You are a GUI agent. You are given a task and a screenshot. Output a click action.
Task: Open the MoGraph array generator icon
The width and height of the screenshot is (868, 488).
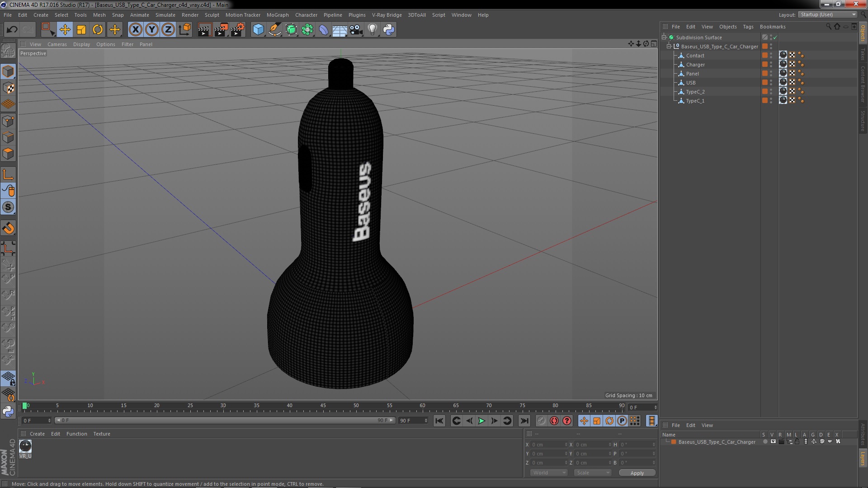pos(307,30)
